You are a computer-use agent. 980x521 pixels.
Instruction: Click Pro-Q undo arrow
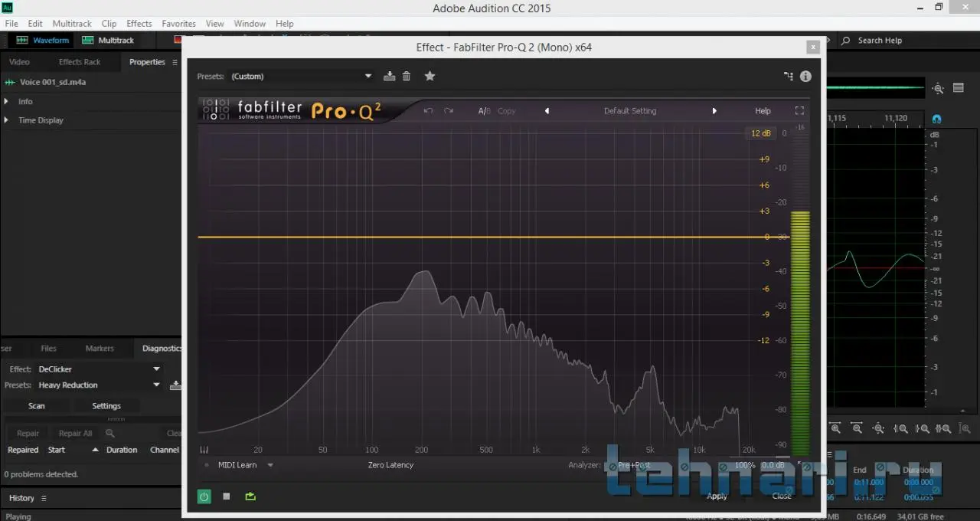(x=428, y=111)
